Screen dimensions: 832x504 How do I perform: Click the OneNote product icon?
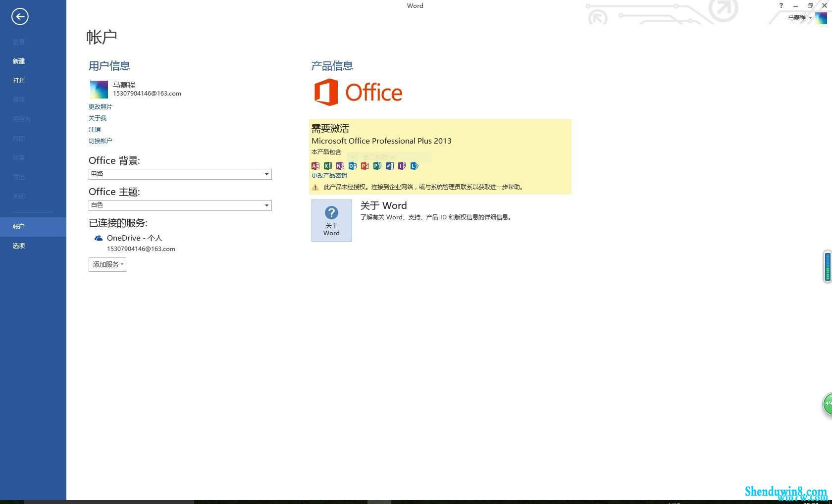coord(340,166)
